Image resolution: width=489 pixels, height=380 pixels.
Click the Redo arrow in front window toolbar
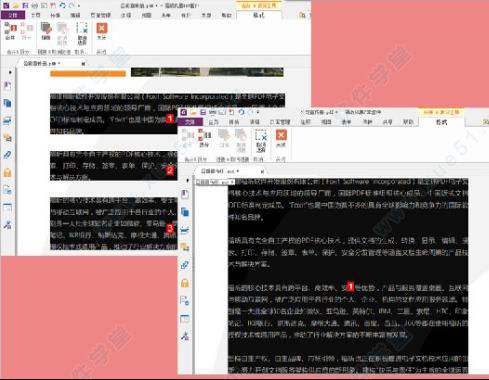[250, 112]
